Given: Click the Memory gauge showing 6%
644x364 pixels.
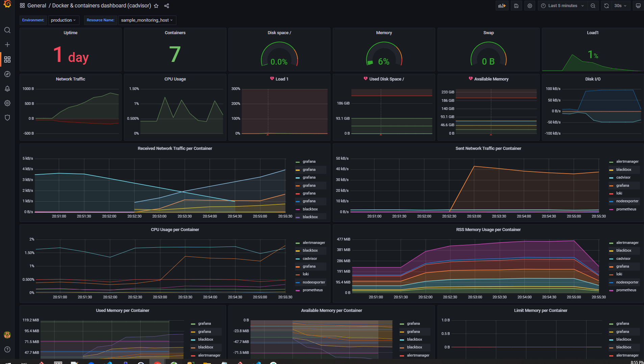Looking at the screenshot, I should point(384,53).
